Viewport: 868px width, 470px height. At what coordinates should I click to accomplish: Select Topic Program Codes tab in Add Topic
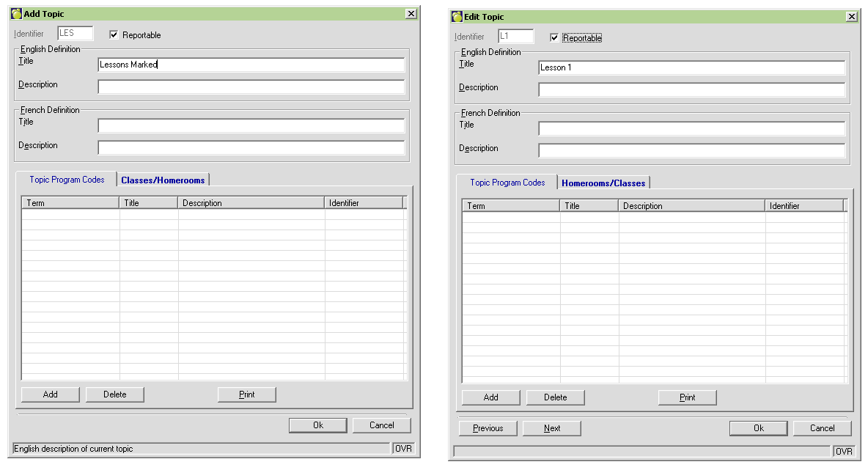(x=67, y=180)
